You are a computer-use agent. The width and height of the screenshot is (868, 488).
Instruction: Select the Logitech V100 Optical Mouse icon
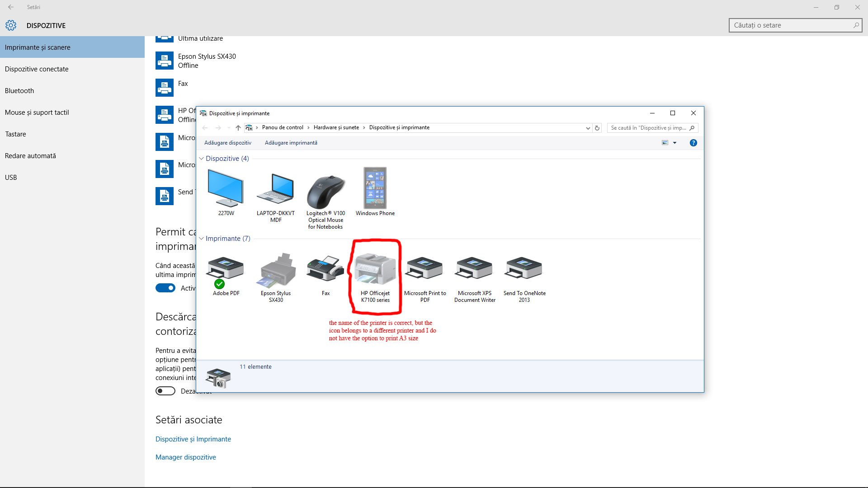325,192
